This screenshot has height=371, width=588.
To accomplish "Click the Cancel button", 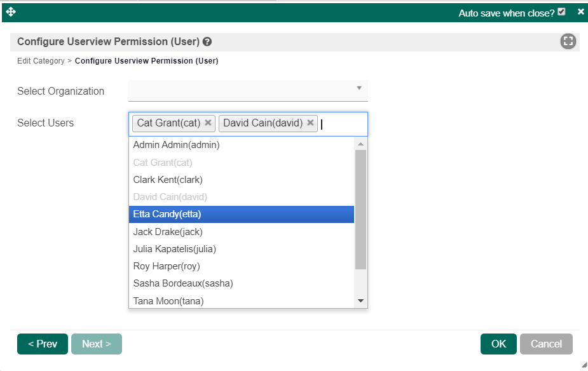I will coord(546,344).
